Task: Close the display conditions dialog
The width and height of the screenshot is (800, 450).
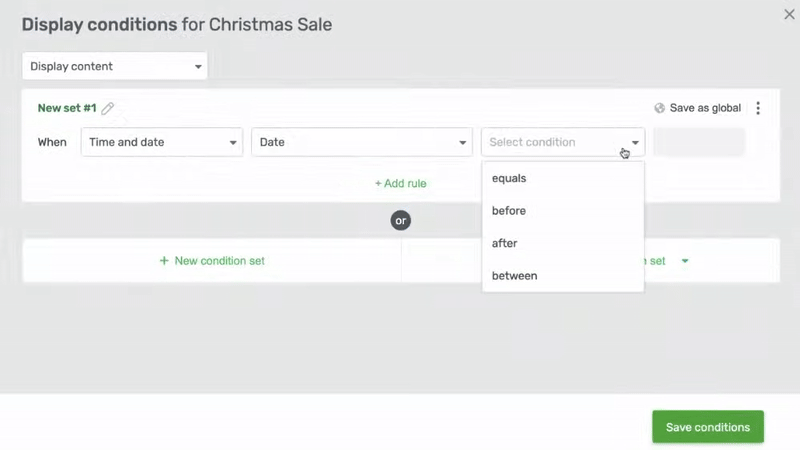Action: (789, 14)
